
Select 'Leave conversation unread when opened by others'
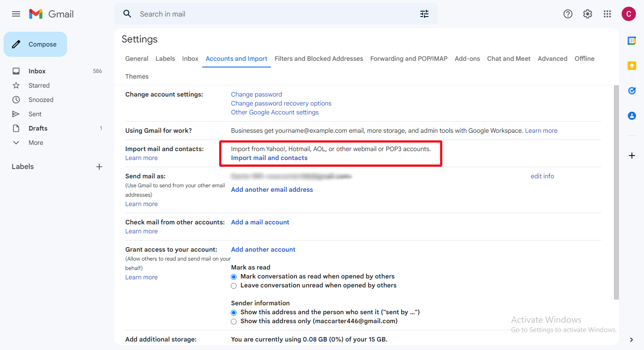[233, 286]
